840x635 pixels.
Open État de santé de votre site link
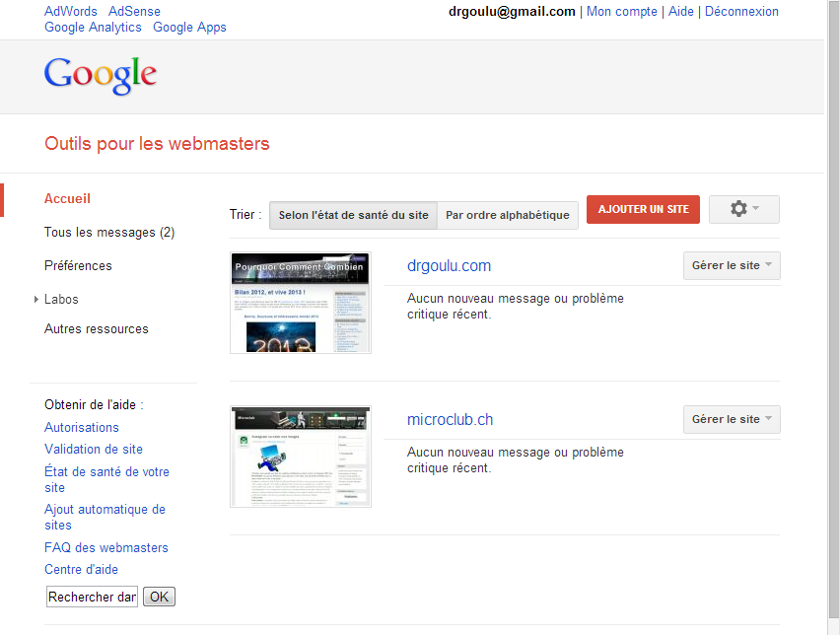(x=106, y=479)
